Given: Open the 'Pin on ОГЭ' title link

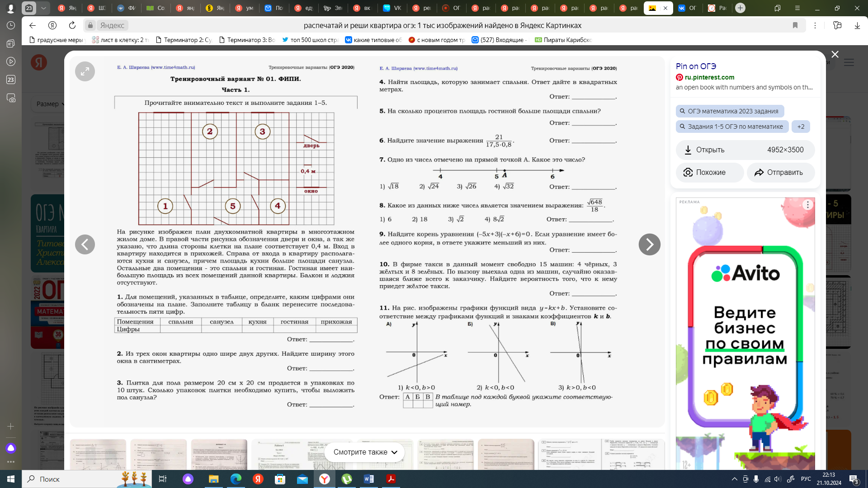Looking at the screenshot, I should coord(696,66).
